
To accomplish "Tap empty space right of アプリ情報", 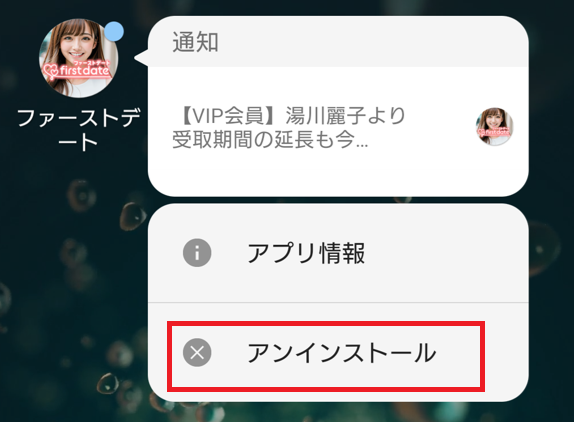I will tap(447, 253).
